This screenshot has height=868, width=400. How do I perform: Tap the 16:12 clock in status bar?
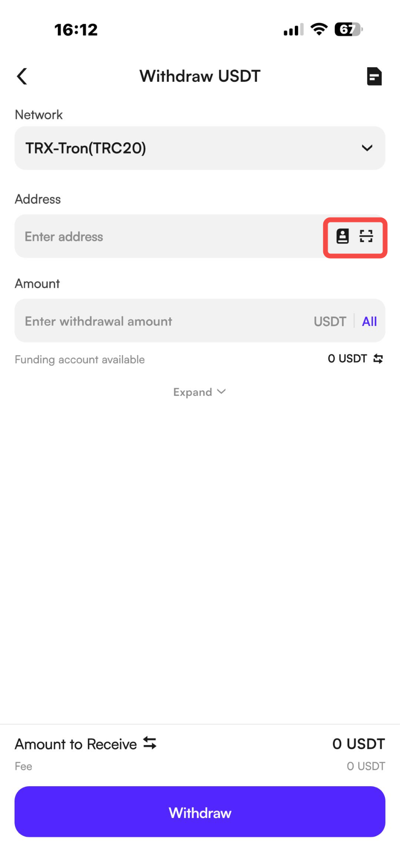76,30
